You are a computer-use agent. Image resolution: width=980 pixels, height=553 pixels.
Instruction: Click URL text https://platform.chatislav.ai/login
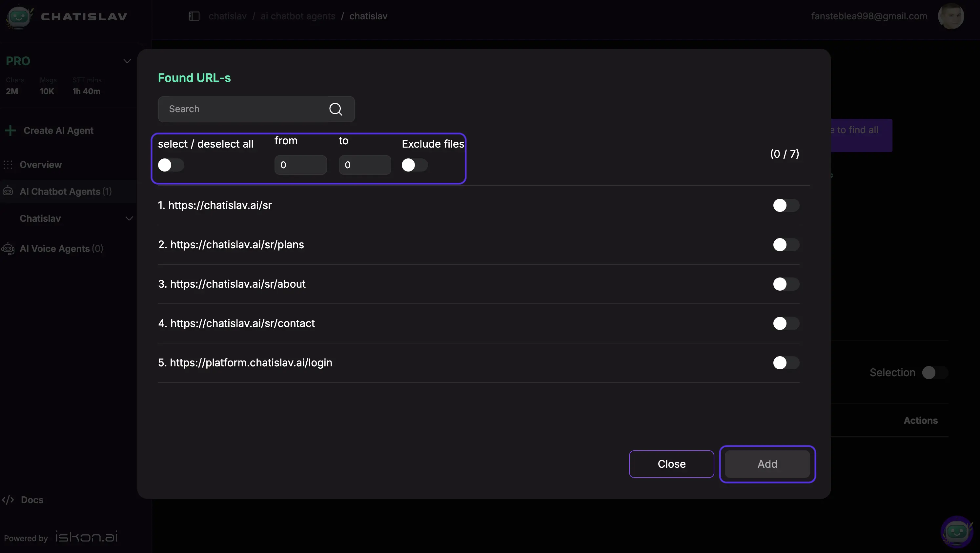tap(251, 363)
